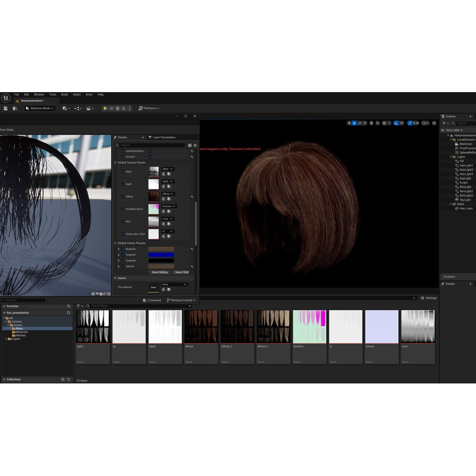
Task: Select the diffuse_2 texture thumbnail
Action: (x=237, y=326)
